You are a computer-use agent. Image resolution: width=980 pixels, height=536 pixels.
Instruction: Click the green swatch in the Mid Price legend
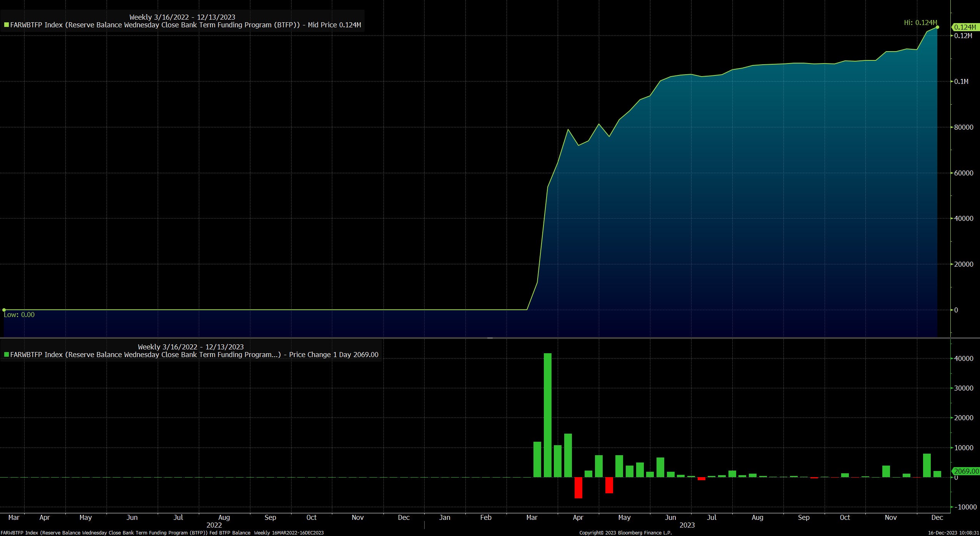point(6,25)
